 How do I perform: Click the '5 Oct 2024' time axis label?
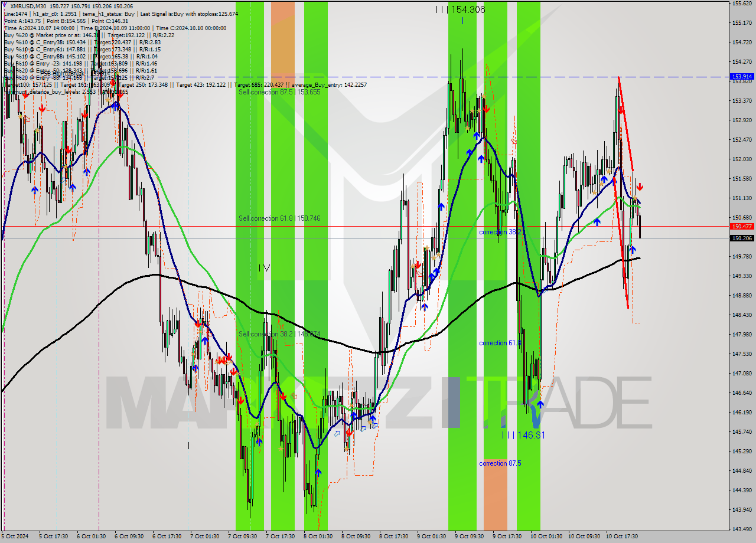[x=15, y=537]
